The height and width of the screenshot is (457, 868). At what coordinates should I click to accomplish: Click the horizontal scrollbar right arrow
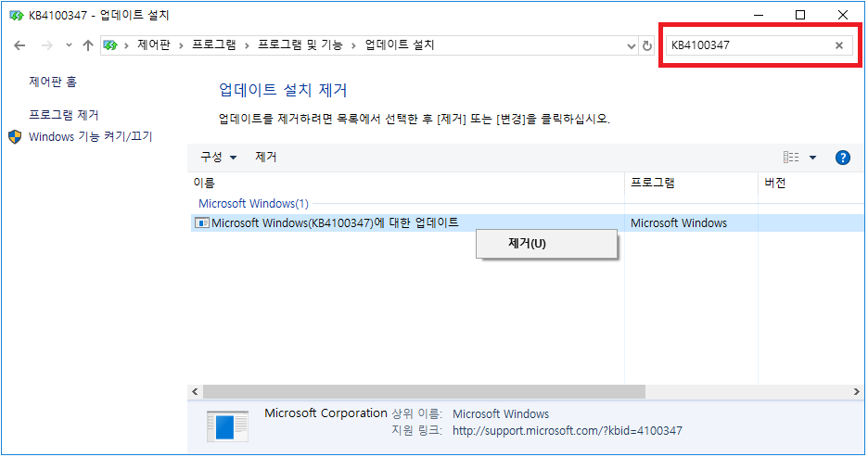[856, 392]
